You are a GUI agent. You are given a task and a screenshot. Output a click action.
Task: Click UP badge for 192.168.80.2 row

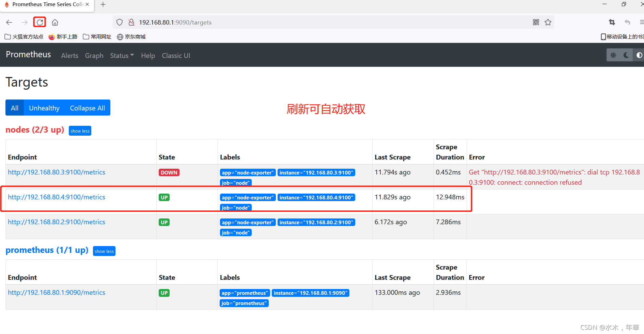click(x=164, y=222)
